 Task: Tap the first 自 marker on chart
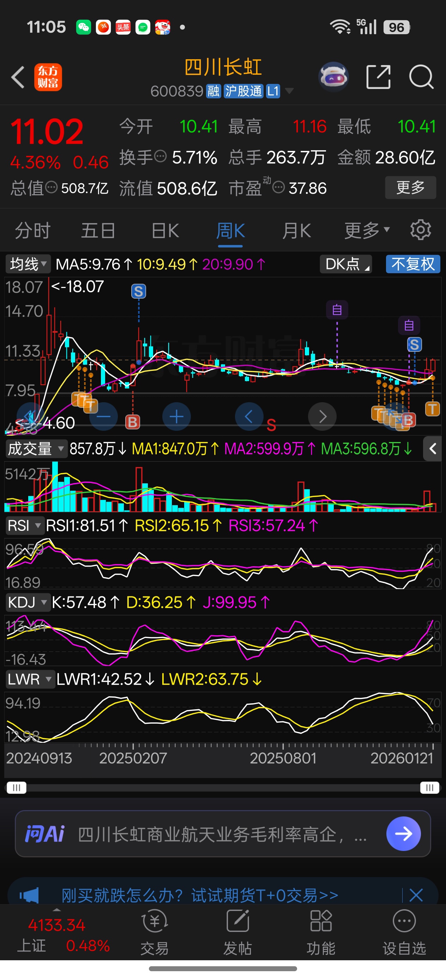point(337,310)
